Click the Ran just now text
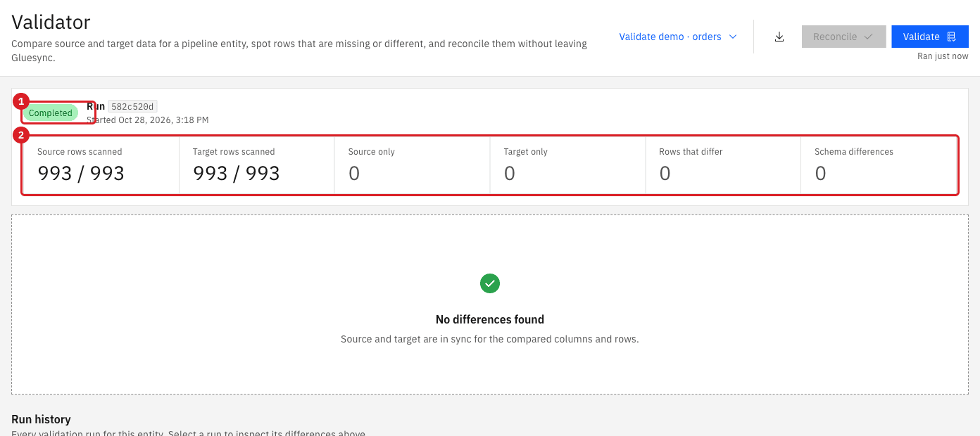Image resolution: width=980 pixels, height=436 pixels. coord(943,56)
